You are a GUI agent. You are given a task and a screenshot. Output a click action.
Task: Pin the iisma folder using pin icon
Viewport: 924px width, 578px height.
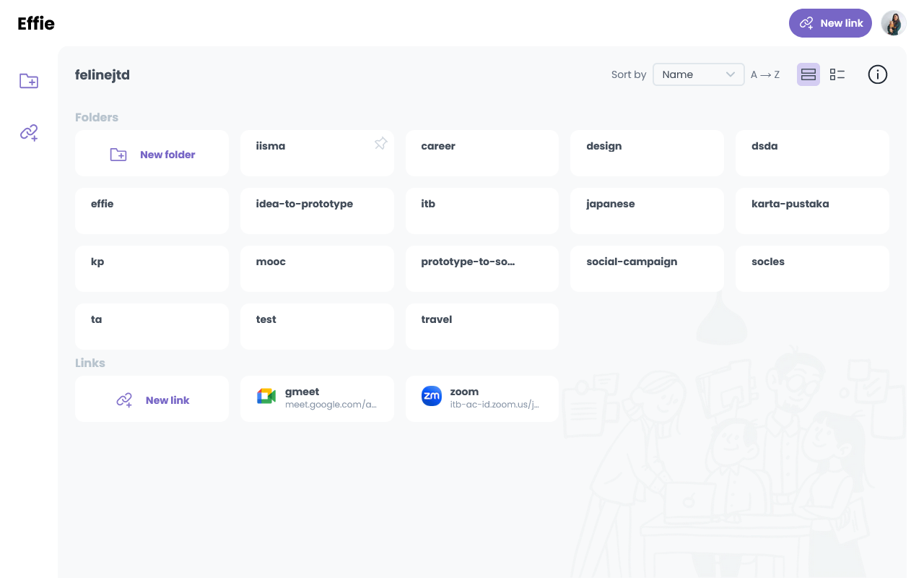[x=380, y=144]
